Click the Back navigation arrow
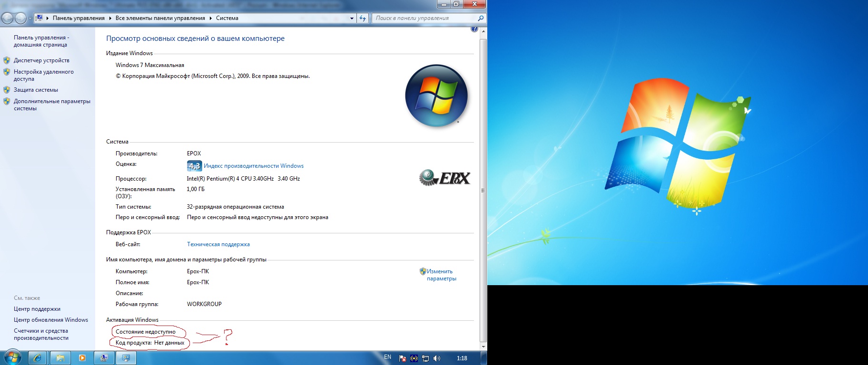 click(x=8, y=18)
